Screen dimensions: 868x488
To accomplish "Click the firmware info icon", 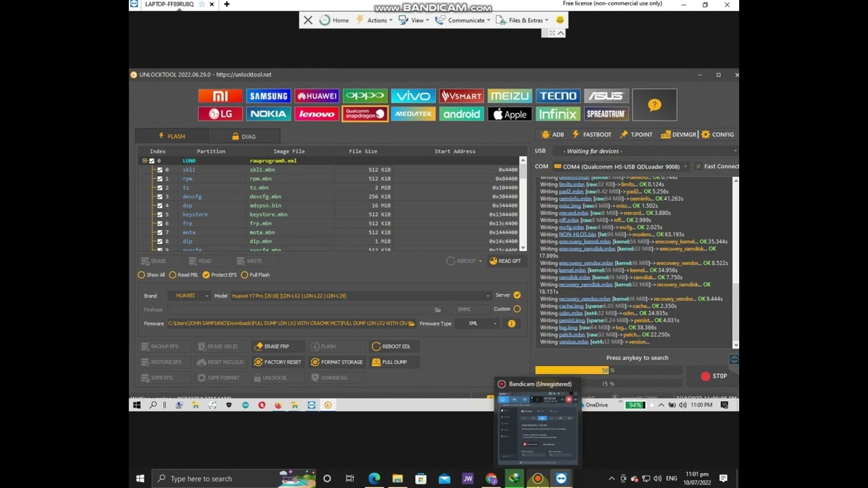I will [x=511, y=324].
